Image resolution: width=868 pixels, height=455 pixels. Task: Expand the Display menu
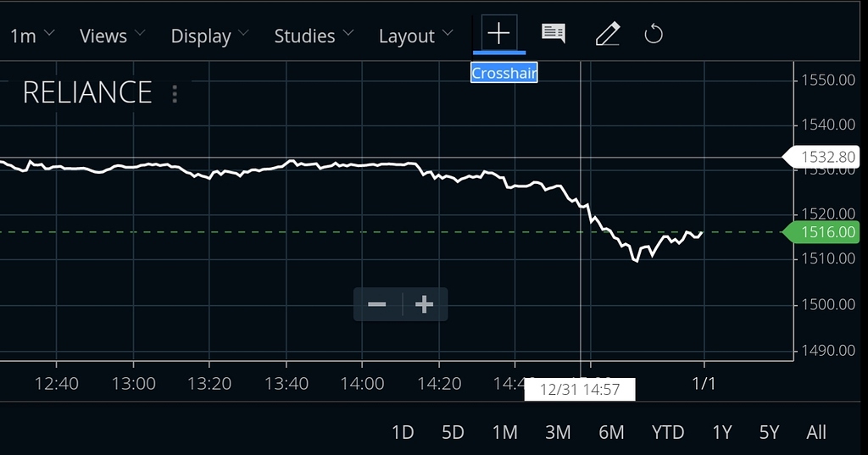coord(209,36)
